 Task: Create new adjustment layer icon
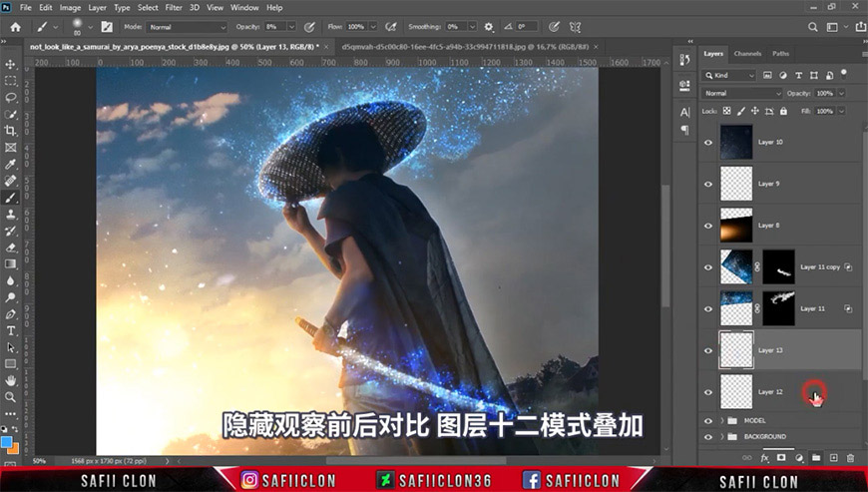[x=799, y=458]
